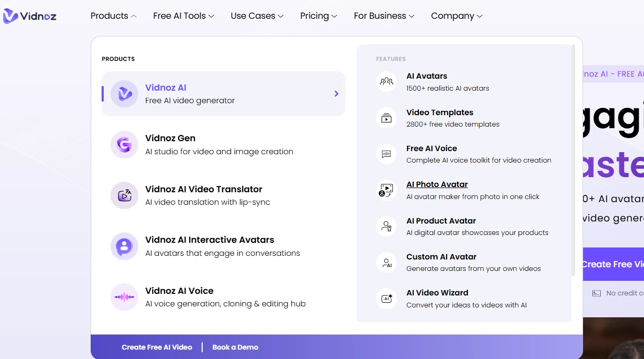Screen dimensions: 644x359
Task: Click the Custom AI Avatar icon
Action: coord(386,263)
